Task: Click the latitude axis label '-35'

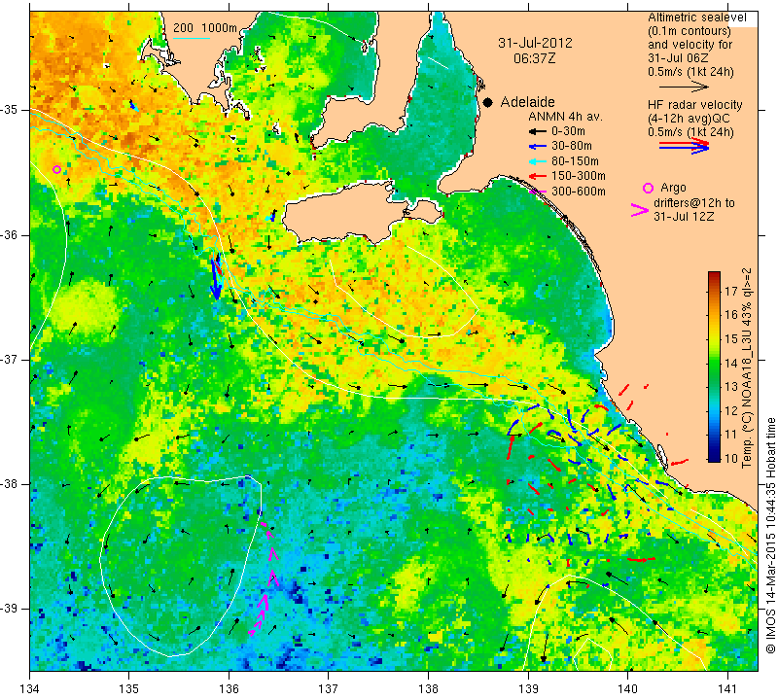Action: click(10, 110)
